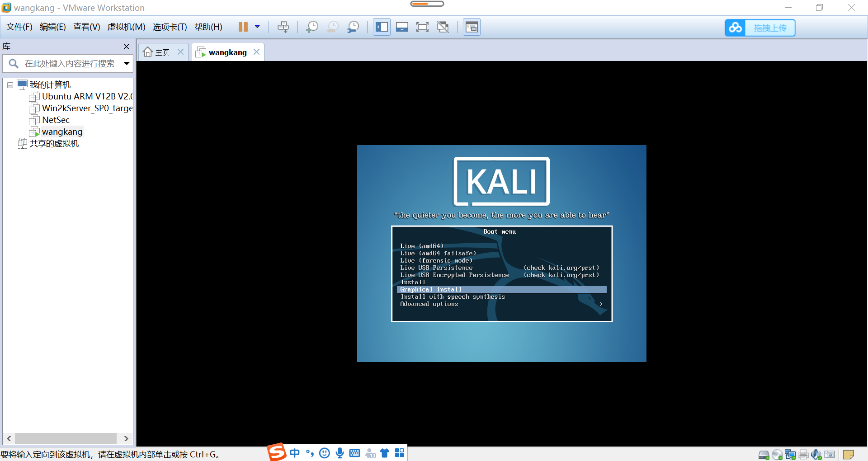Image resolution: width=868 pixels, height=461 pixels.
Task: Pause the virtual machine with the orange button
Action: click(243, 27)
